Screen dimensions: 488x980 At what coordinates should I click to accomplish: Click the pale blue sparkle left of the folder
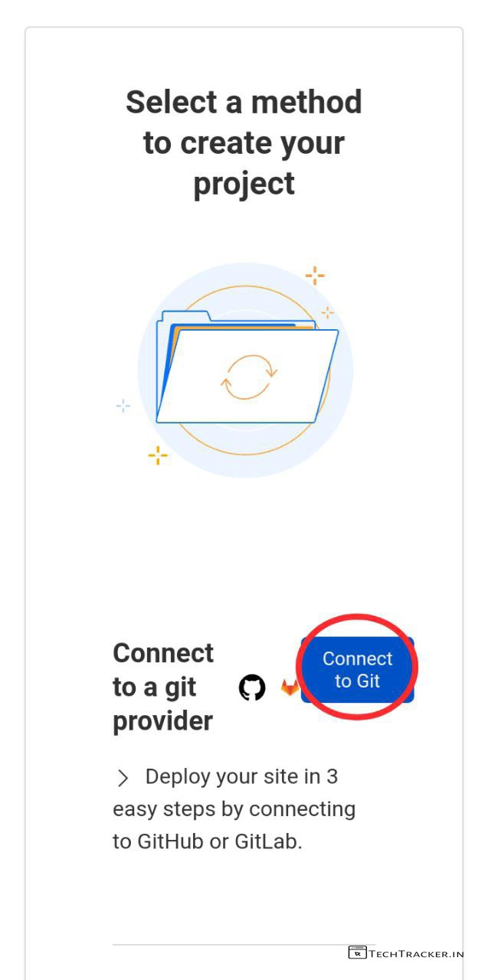[x=123, y=406]
